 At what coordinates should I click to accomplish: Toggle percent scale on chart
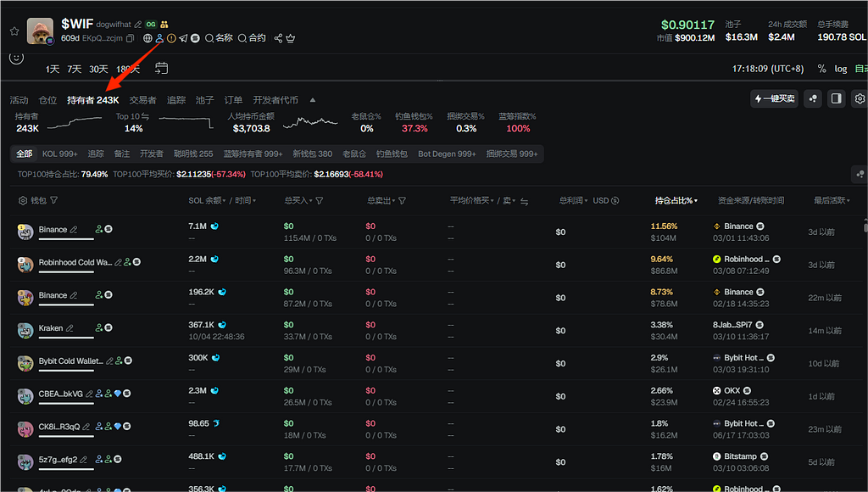[821, 69]
